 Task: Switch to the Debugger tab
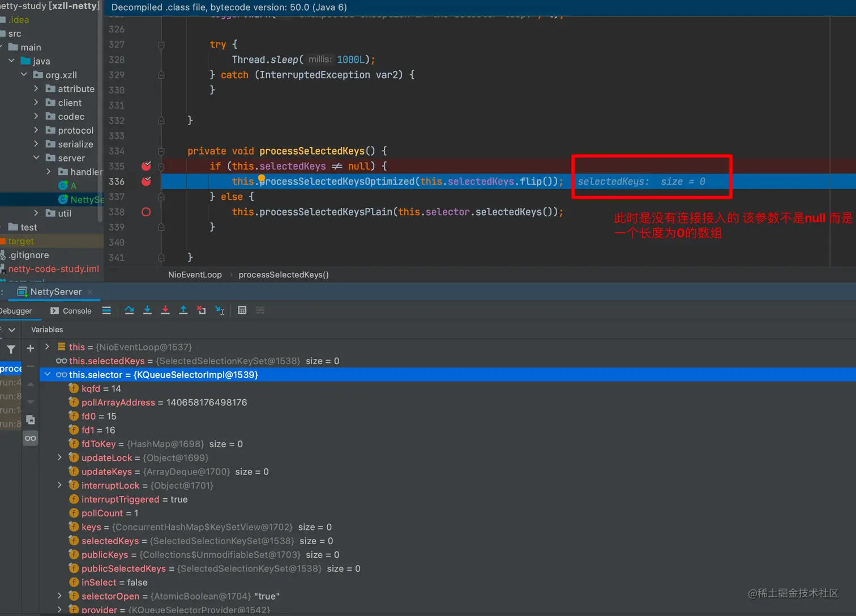click(x=16, y=311)
